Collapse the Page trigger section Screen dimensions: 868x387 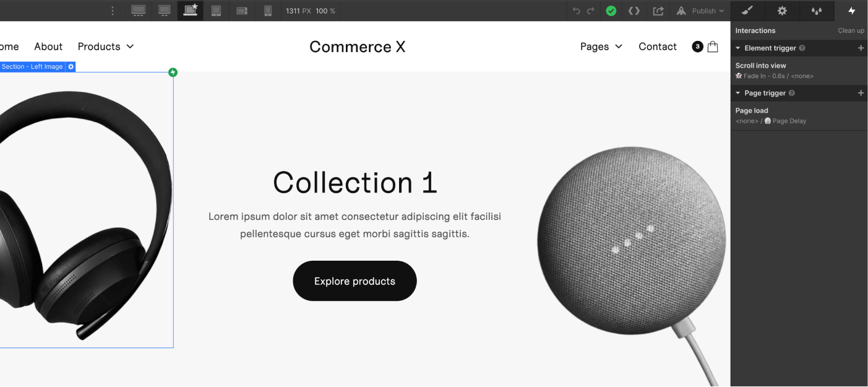(x=738, y=93)
